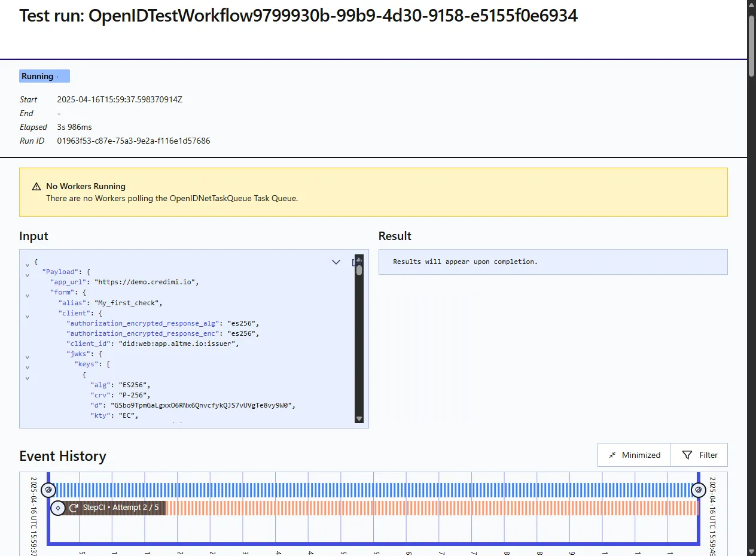Viewport: 756px width, 556px height.
Task: Fold the "Payload" JSON node
Action: (27, 275)
